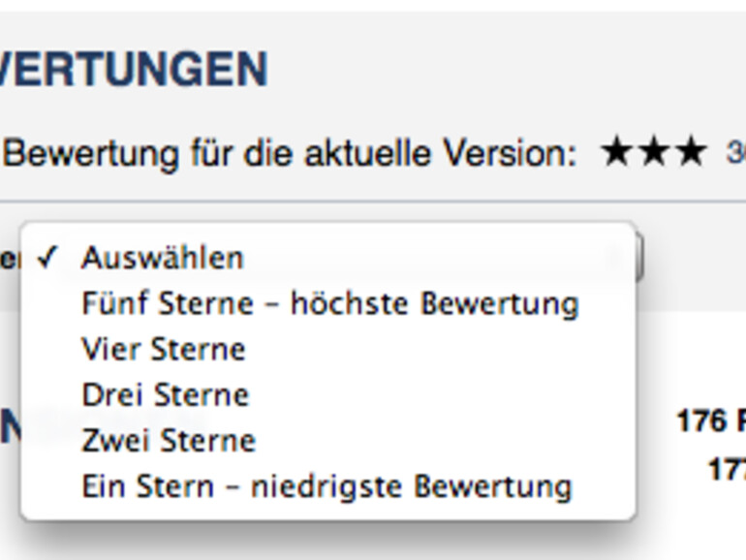Viewport: 746px width, 560px height.
Task: Select the checked Auswählen option
Action: [x=163, y=258]
